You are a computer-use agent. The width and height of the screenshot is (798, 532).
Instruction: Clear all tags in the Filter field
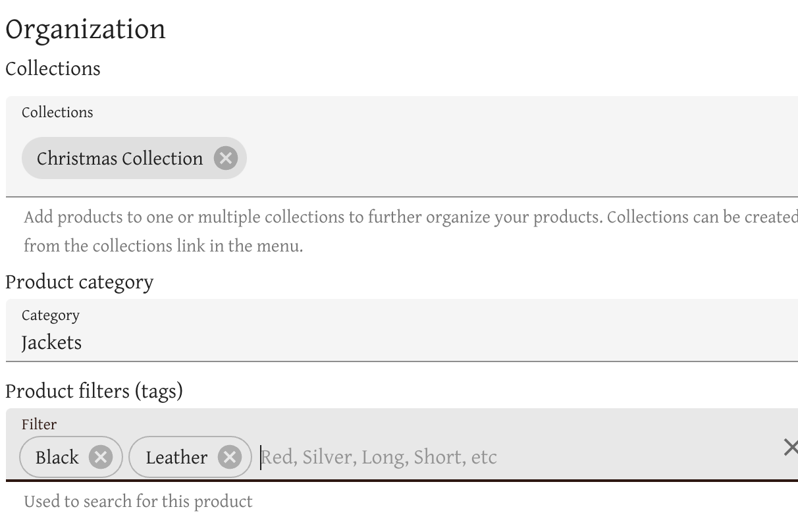tap(790, 448)
